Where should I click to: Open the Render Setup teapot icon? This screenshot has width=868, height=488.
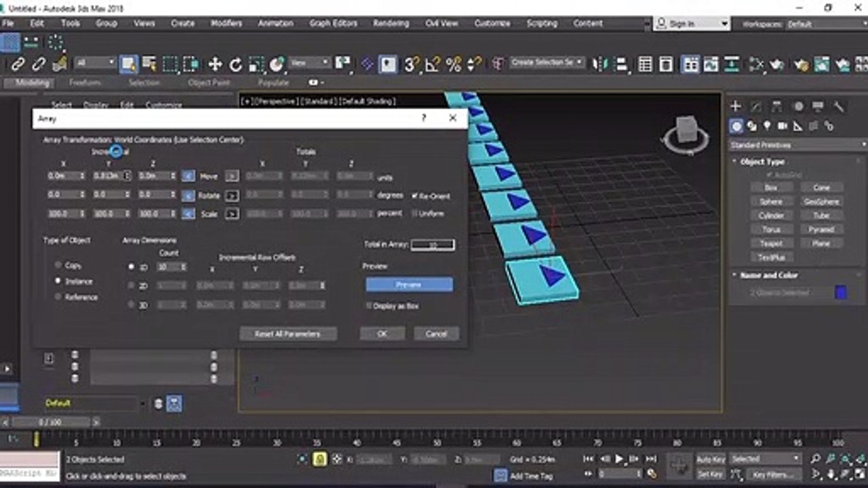tap(802, 64)
